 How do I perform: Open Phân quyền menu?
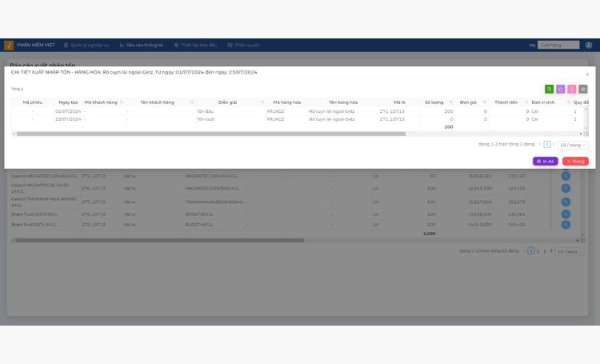[244, 45]
